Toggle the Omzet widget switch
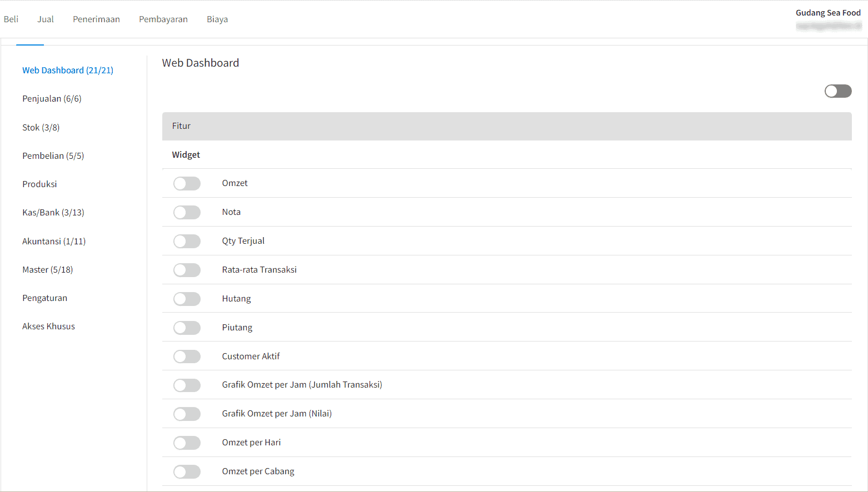868x492 pixels. click(187, 184)
